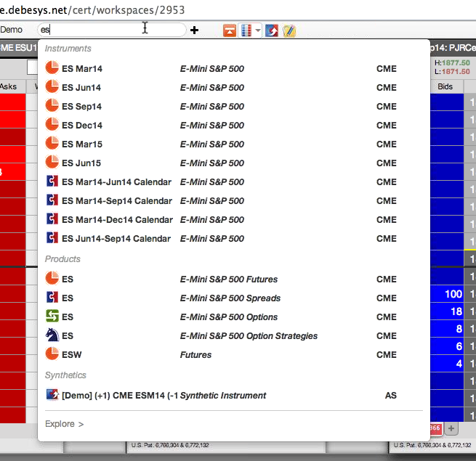The width and height of the screenshot is (476, 461).
Task: Open the MD Trader ladder toolbar icon
Action: pyautogui.click(x=246, y=30)
